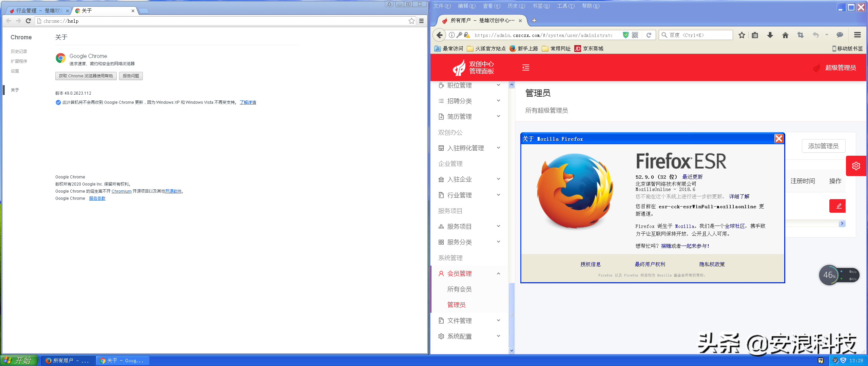Click the tray shield security icon
Screen dimensions: 868x366
pos(843,360)
